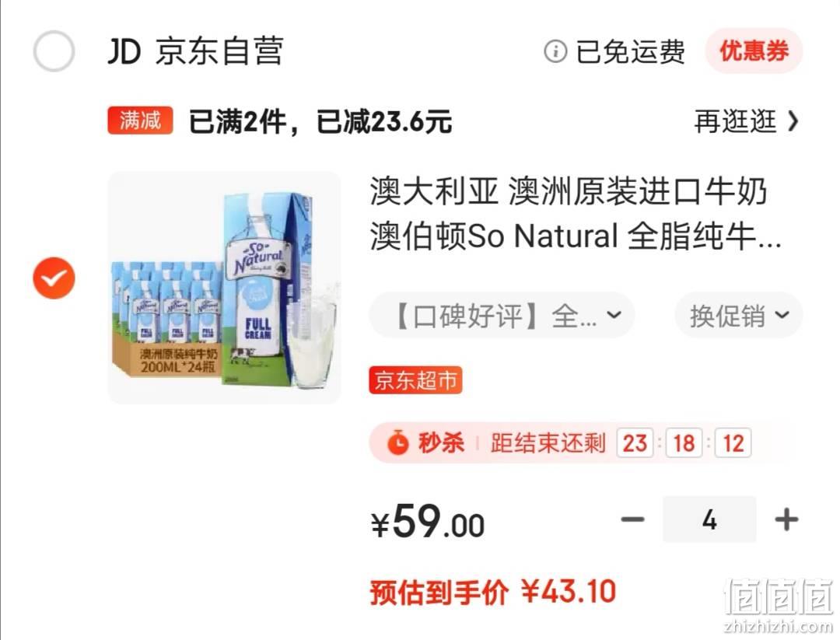Click the flash sale clock icon

[x=398, y=443]
